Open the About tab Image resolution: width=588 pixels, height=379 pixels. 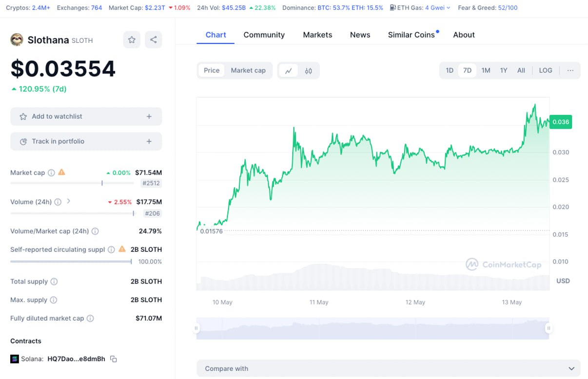(x=464, y=35)
